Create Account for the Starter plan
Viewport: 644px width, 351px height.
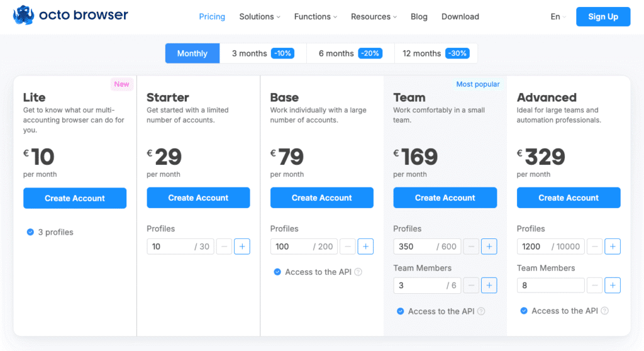click(x=198, y=198)
